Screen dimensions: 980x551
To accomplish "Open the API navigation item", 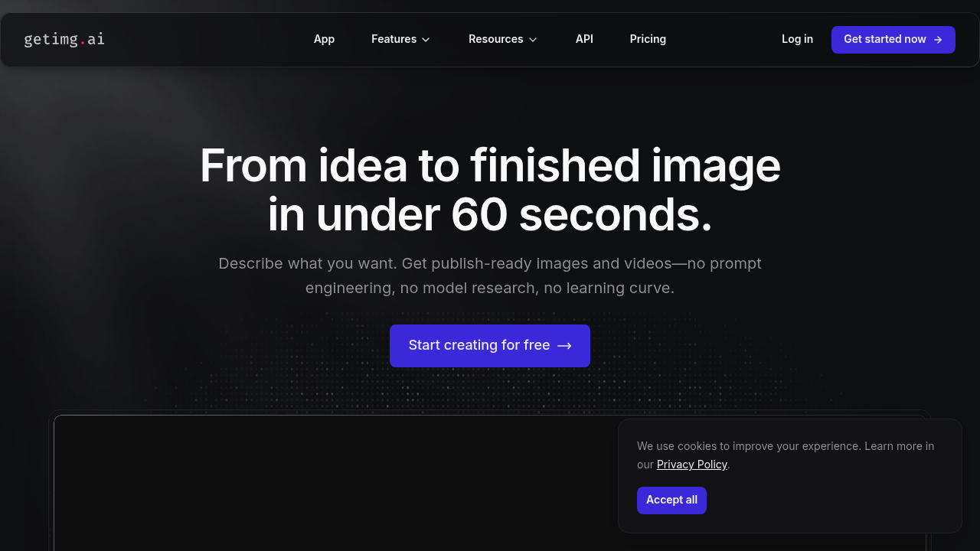I will tap(584, 39).
